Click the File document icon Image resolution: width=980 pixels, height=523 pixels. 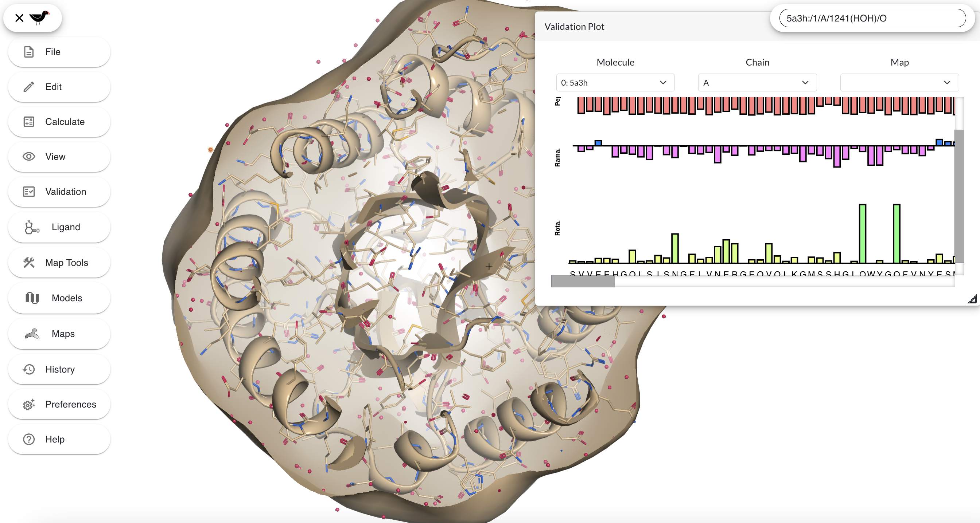(x=29, y=52)
